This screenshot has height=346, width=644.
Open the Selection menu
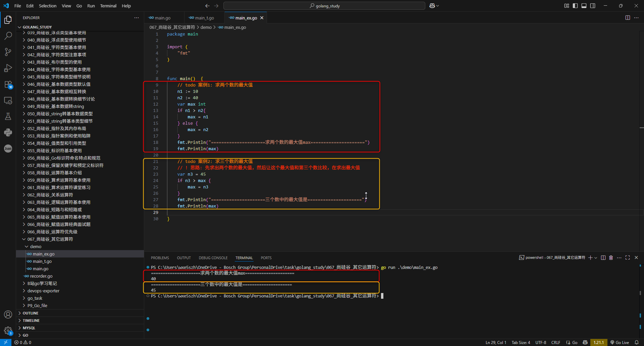(48, 6)
